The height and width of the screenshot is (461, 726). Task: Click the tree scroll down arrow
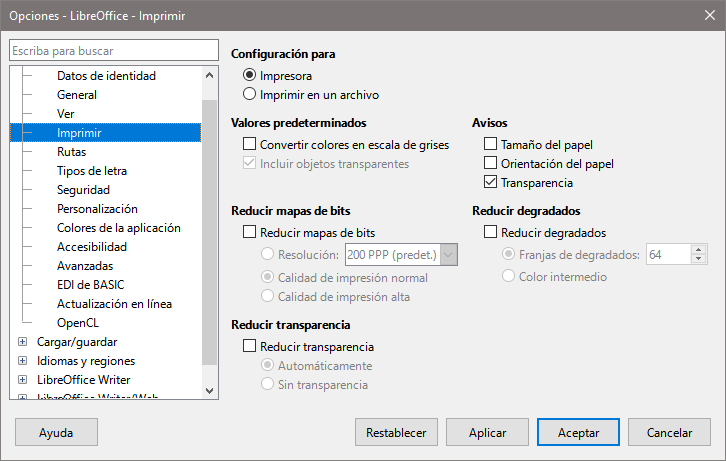209,391
